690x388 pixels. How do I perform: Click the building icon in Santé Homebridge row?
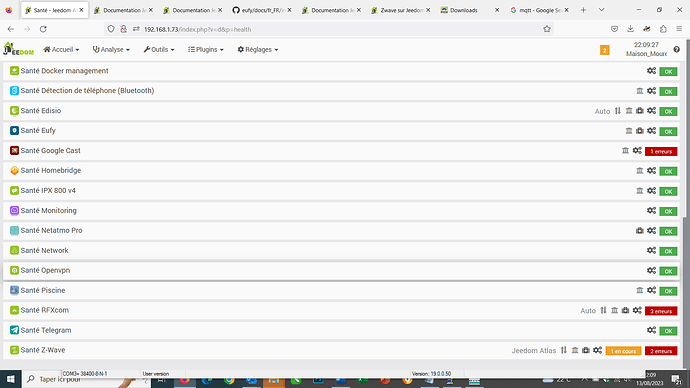point(639,171)
